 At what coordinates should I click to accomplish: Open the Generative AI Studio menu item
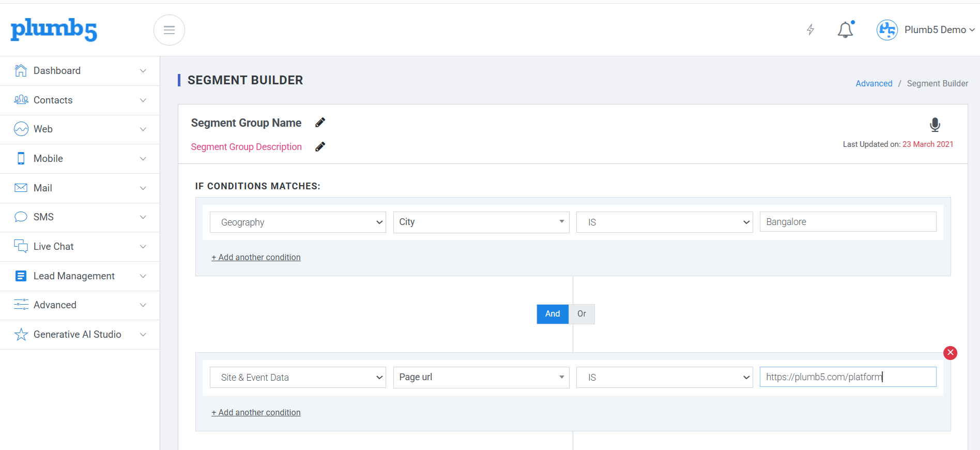pos(80,335)
